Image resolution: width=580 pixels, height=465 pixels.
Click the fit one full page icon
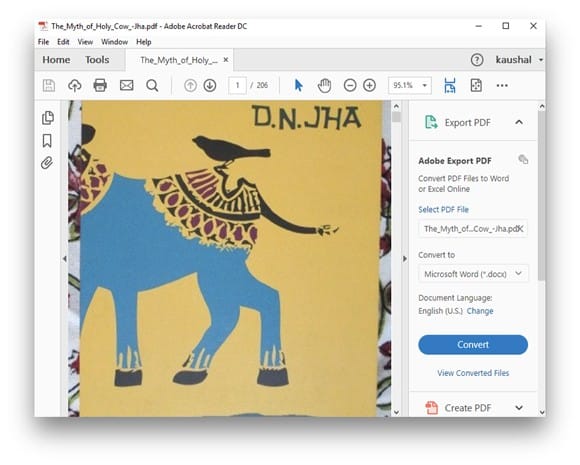click(476, 85)
